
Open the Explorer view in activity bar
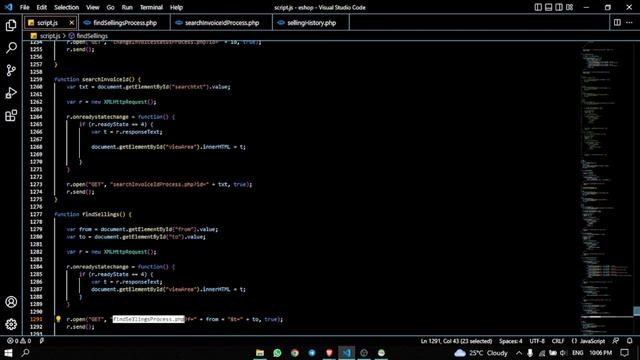coord(11,25)
